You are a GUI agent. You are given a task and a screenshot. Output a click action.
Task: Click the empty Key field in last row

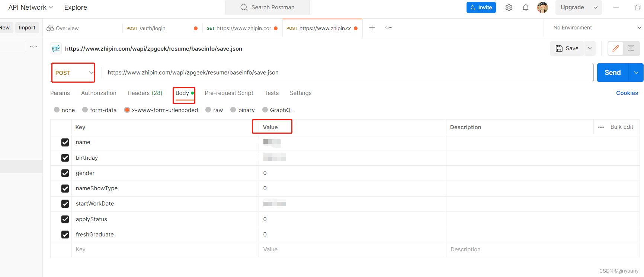pyautogui.click(x=165, y=249)
